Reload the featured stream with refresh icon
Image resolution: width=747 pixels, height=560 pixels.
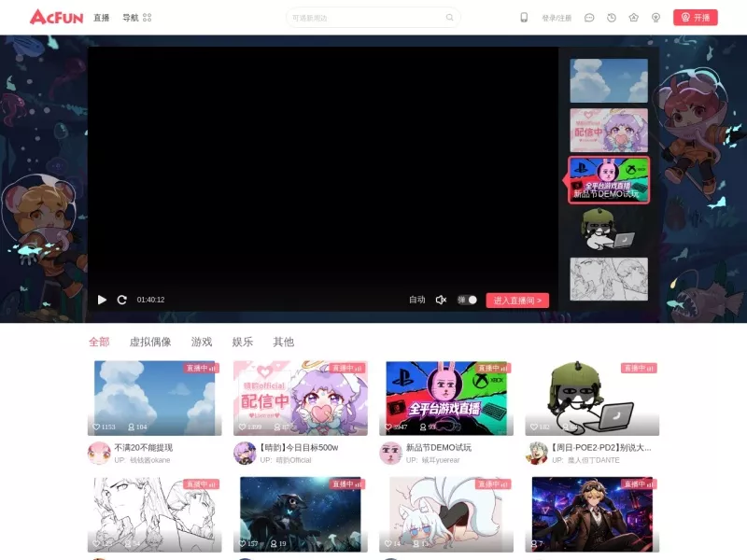pos(122,300)
